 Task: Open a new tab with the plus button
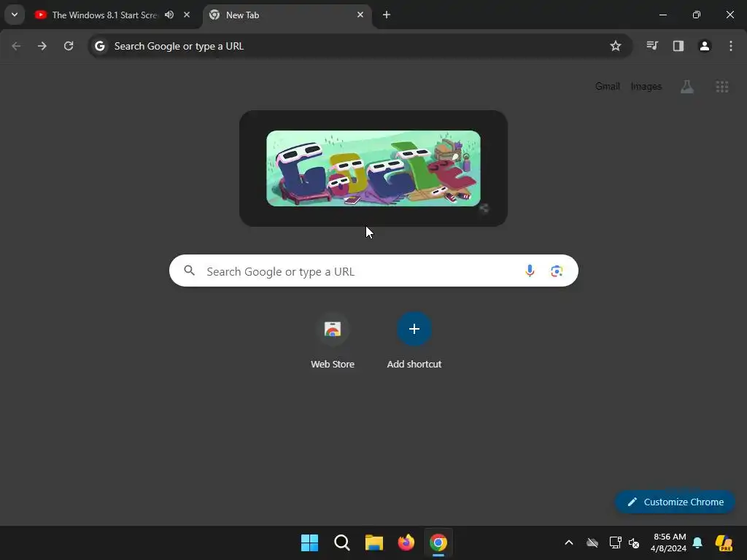tap(387, 15)
